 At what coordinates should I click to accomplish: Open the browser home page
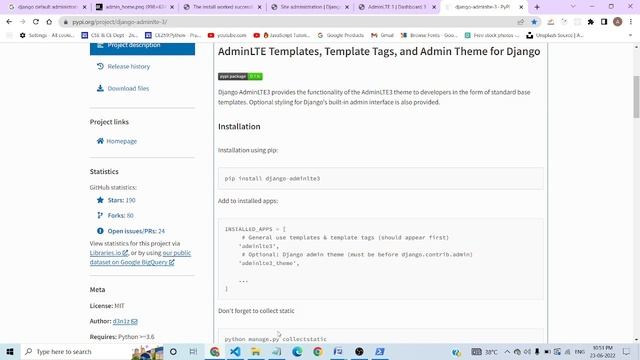[49, 22]
